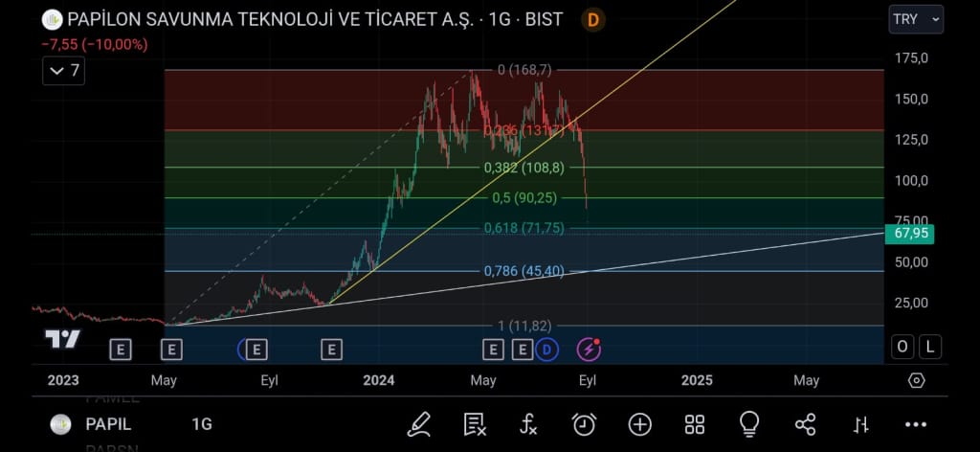Click the E marker beside blue D marker
The height and width of the screenshot is (452, 980).
click(522, 350)
